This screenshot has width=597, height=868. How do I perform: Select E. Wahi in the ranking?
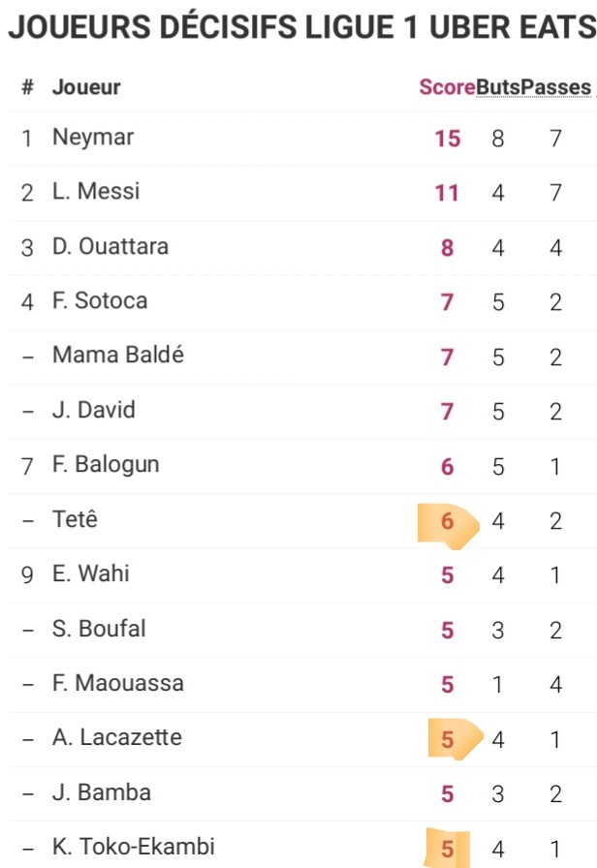point(91,573)
